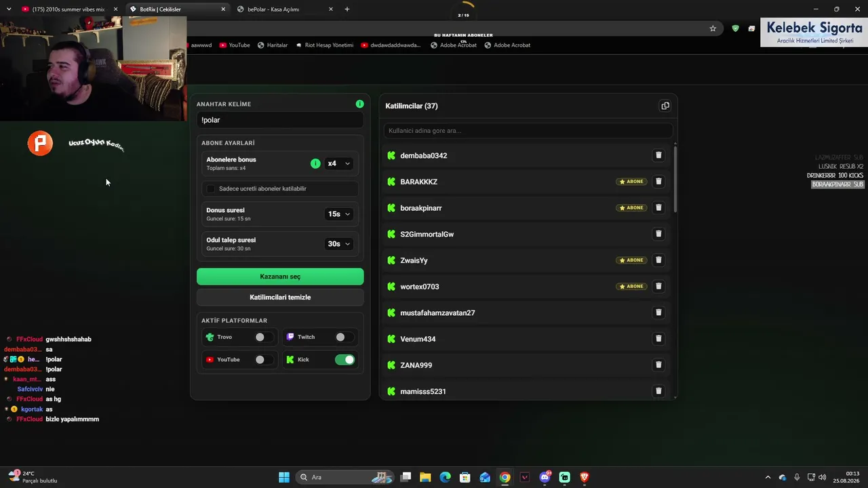Open the x4 subscriber bonus dropdown
868x488 pixels.
[x=339, y=163]
